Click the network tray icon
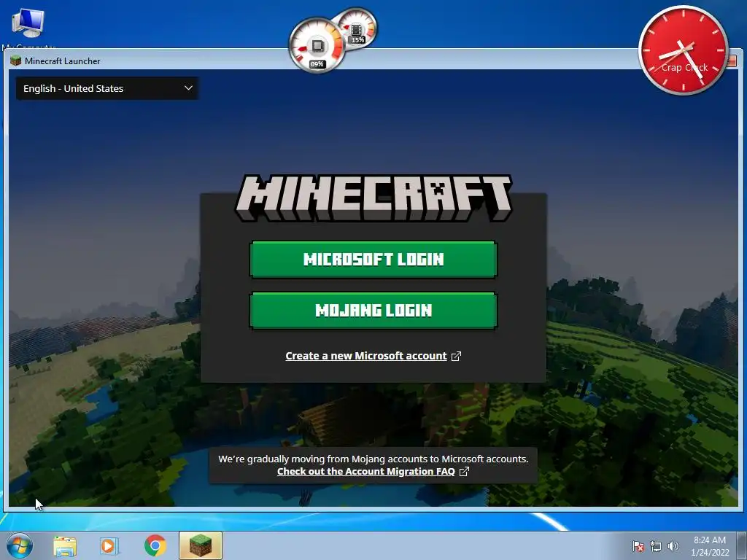This screenshot has height=560, width=747. (x=656, y=546)
